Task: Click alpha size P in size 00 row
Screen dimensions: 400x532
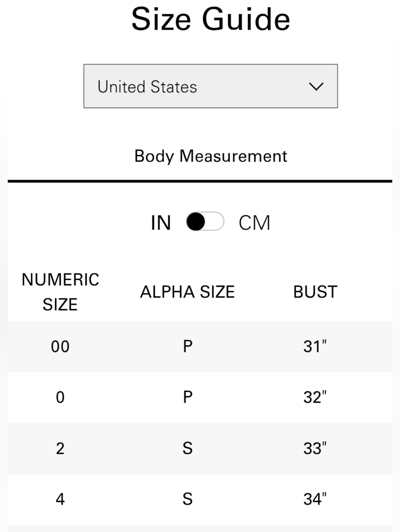Action: (188, 346)
